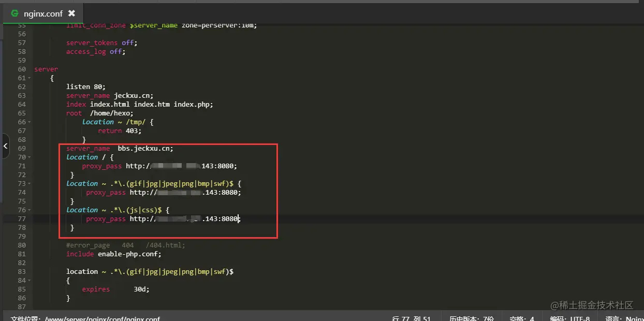Click line number 69 in the gutter
Screen dimensions: 644x321
[21, 149]
